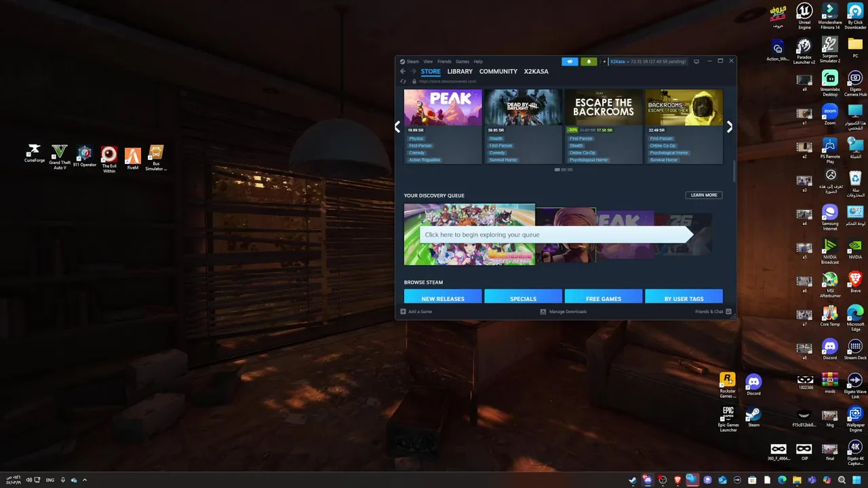Show hidden system tray icons chevron
The height and width of the screenshot is (488, 868).
85,480
